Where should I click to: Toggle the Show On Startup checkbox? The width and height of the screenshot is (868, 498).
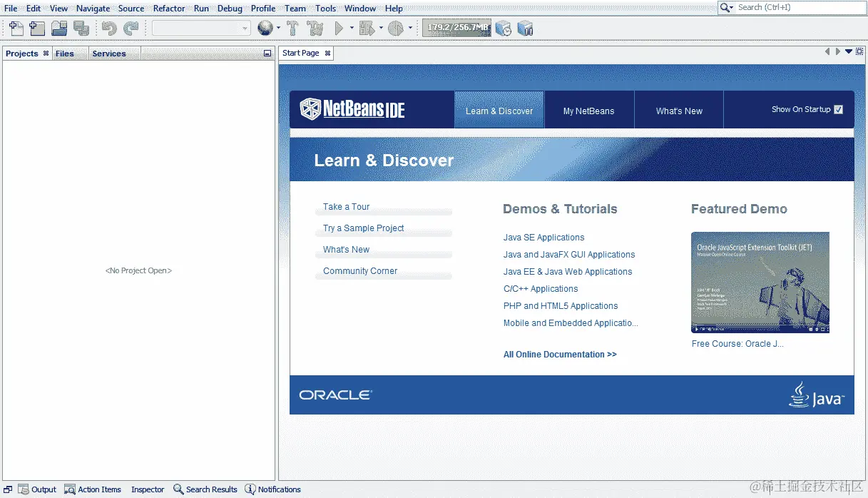click(x=838, y=109)
